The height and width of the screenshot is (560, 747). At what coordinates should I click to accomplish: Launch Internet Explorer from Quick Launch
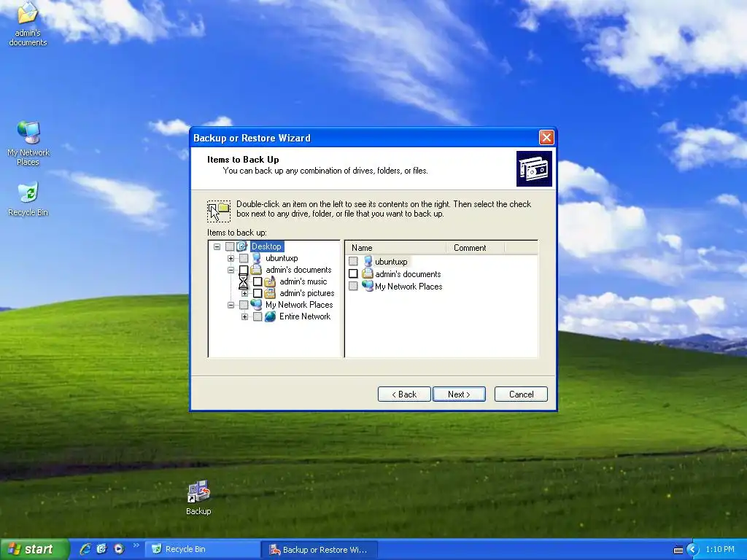point(85,549)
